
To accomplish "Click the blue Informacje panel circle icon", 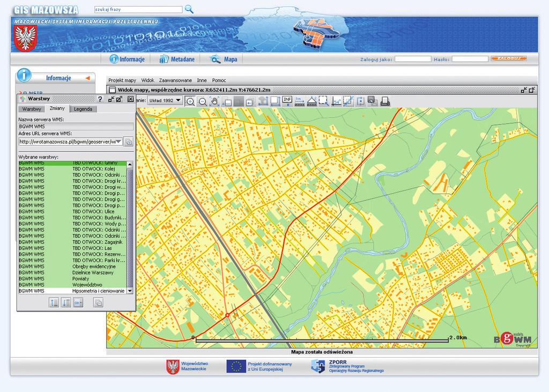I will [x=24, y=75].
